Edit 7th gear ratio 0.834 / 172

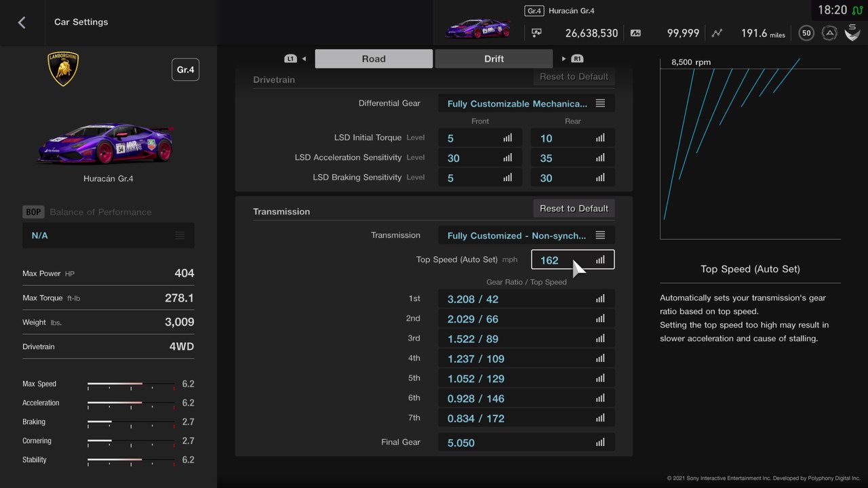(x=526, y=418)
